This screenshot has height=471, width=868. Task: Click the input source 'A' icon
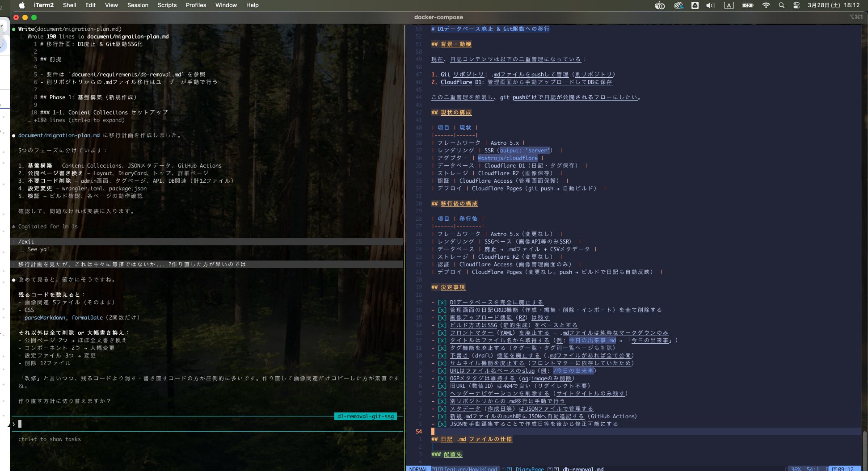tap(729, 5)
